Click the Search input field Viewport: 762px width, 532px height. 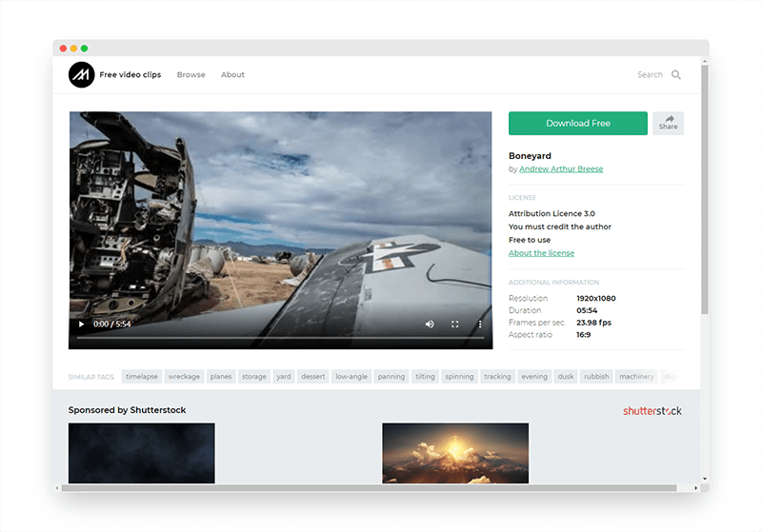coord(649,75)
